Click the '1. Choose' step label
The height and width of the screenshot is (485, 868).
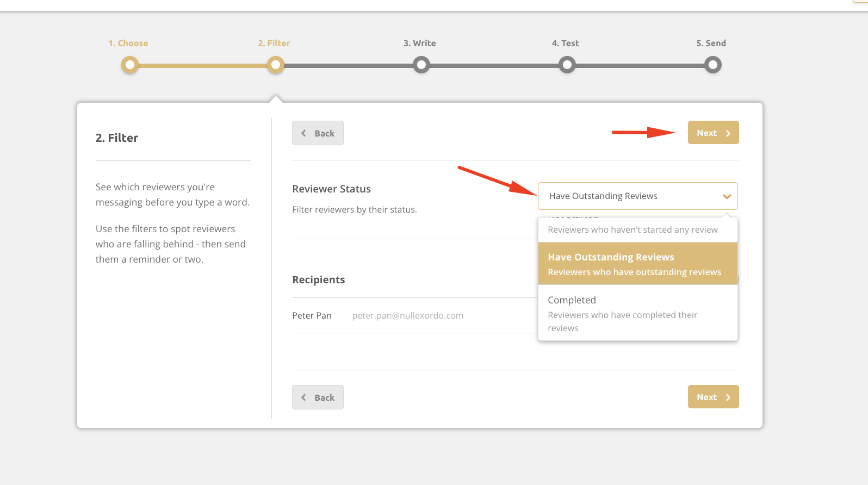click(128, 43)
